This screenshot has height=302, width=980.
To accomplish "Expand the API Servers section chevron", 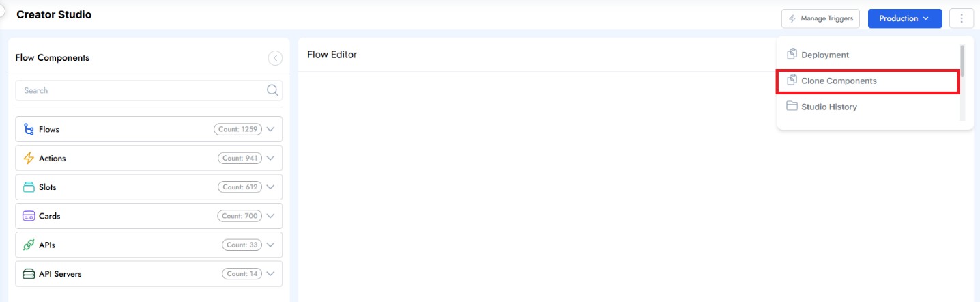I will tap(270, 274).
